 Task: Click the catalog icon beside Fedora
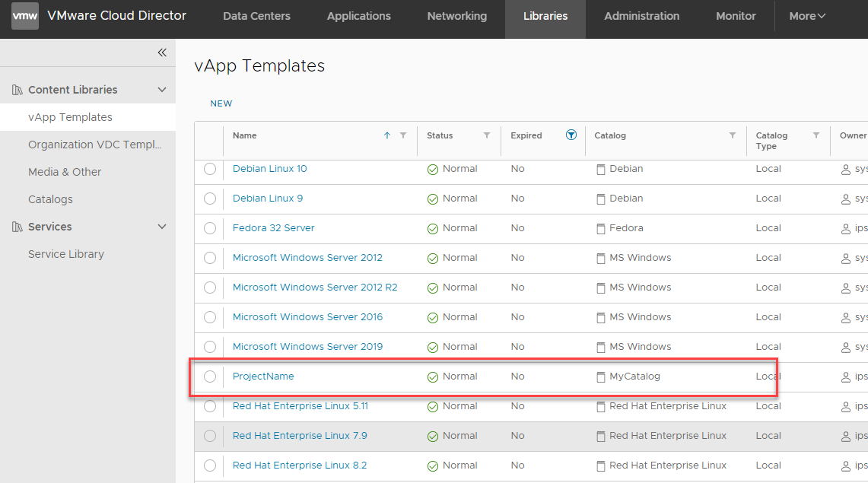tap(601, 228)
